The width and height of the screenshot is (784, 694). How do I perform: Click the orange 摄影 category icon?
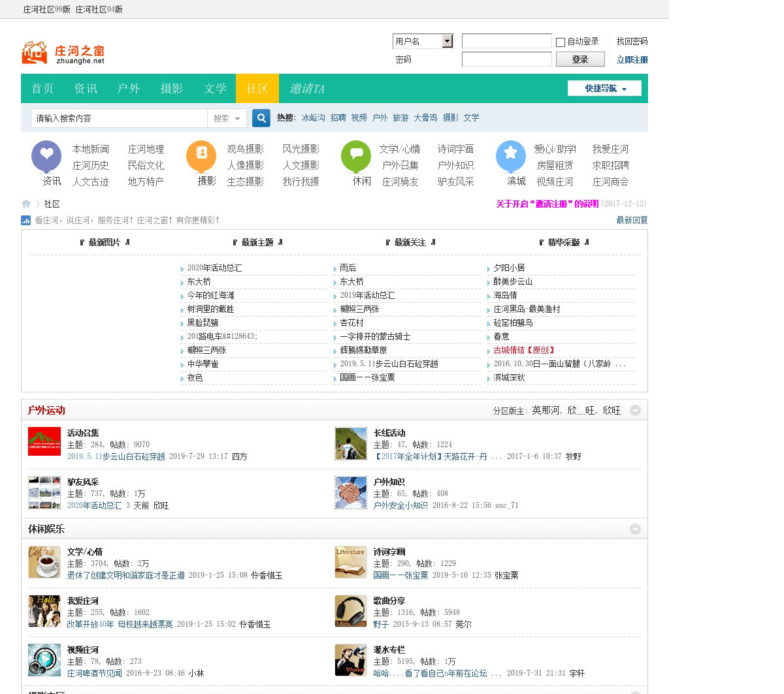click(201, 155)
